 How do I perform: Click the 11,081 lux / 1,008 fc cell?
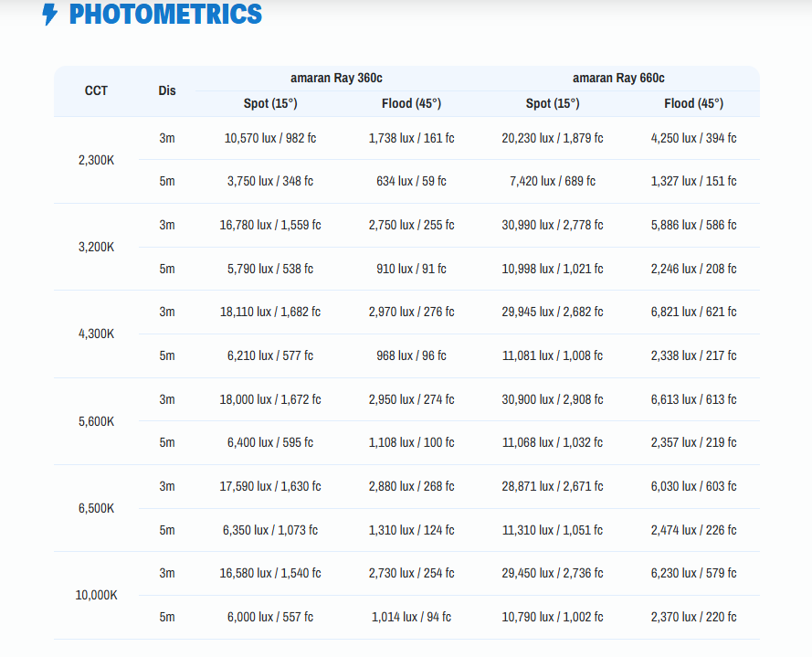tap(553, 355)
